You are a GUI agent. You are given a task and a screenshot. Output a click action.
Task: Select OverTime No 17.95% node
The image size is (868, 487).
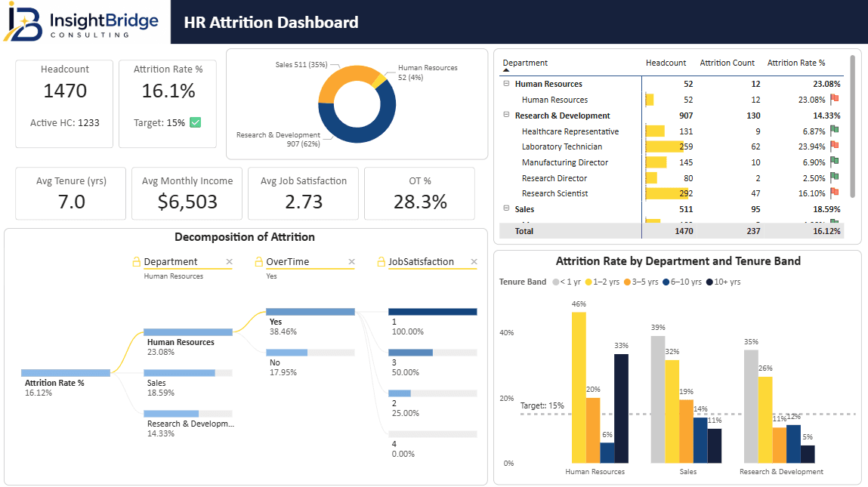[x=310, y=353]
